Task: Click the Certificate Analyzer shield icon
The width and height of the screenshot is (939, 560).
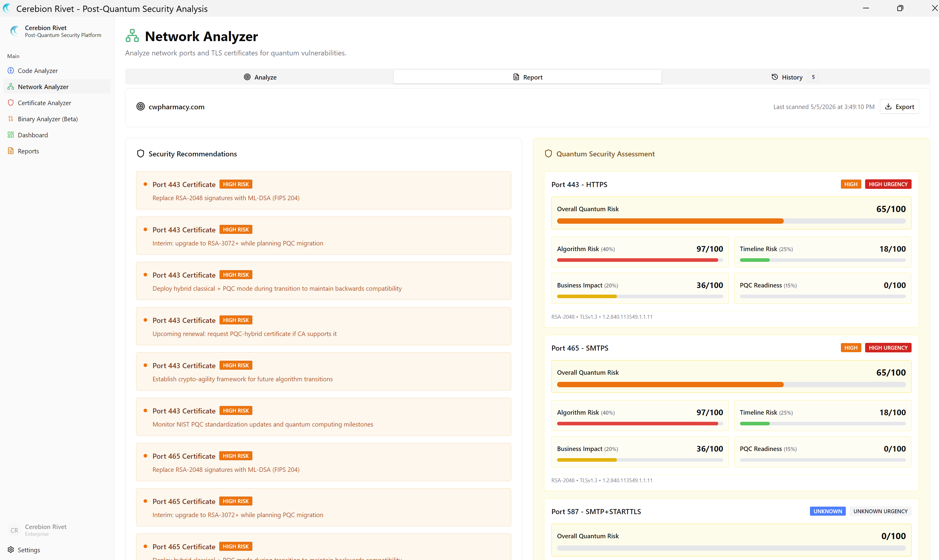Action: [10, 103]
